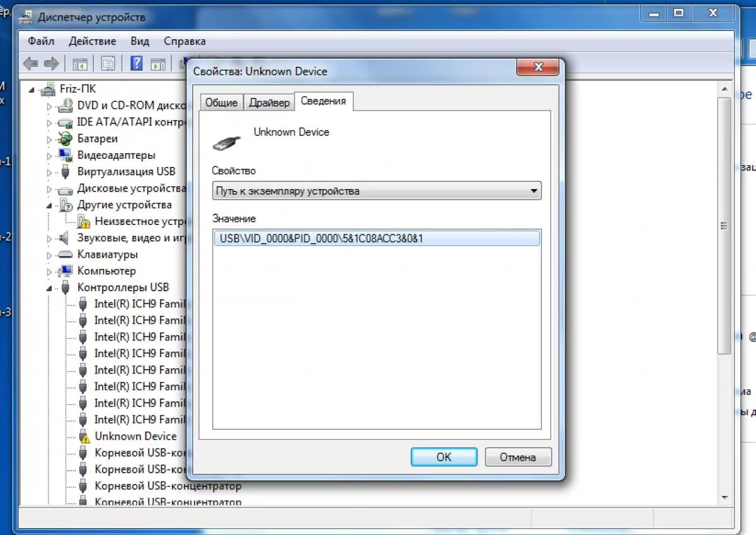Click the OK button
The width and height of the screenshot is (756, 535).
click(x=444, y=457)
